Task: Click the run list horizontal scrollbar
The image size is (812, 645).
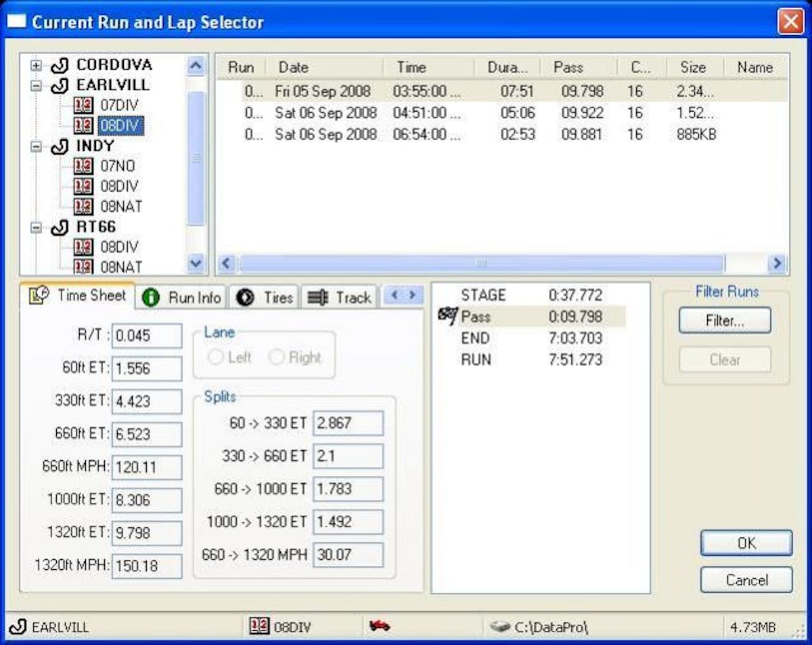Action: (x=480, y=263)
